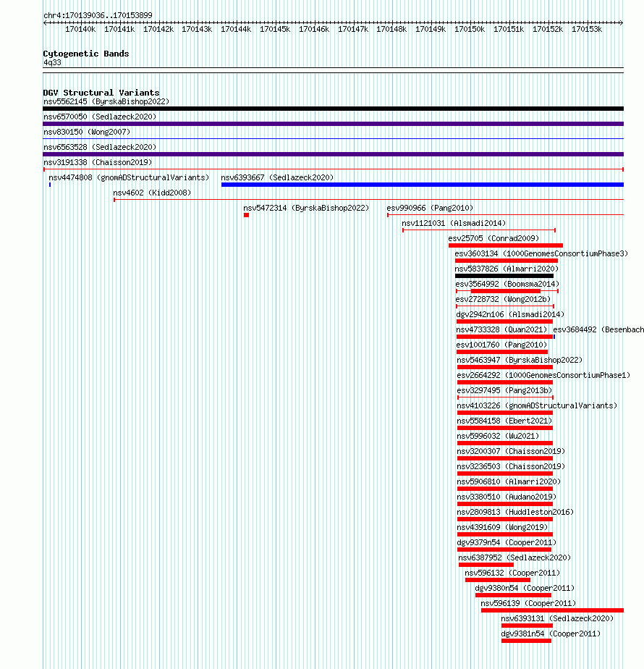644x669 pixels.
Task: Select nsv4474808 (gnomADStructuralVariants) label
Action: [129, 177]
